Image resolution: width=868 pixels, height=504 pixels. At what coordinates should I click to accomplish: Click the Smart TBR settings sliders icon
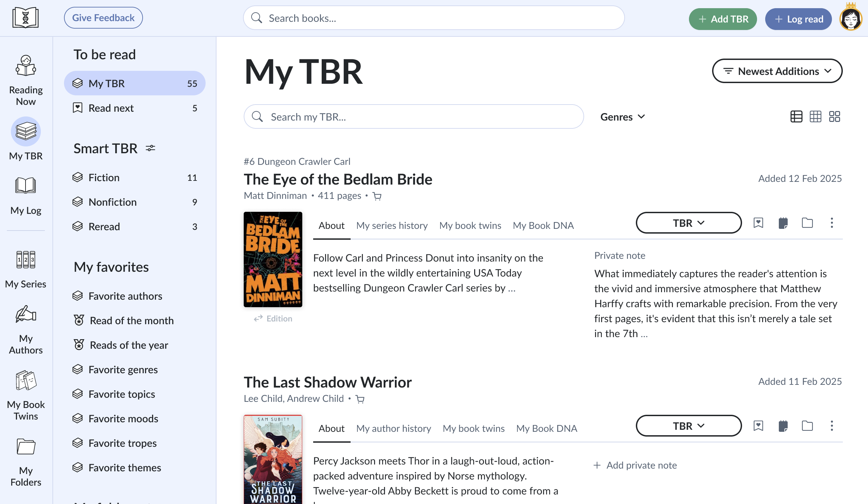tap(150, 148)
